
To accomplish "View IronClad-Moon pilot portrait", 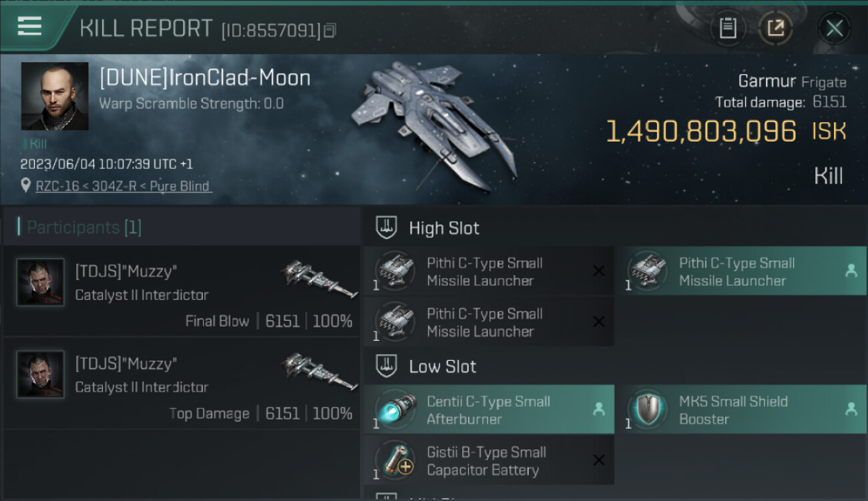I will pos(55,96).
